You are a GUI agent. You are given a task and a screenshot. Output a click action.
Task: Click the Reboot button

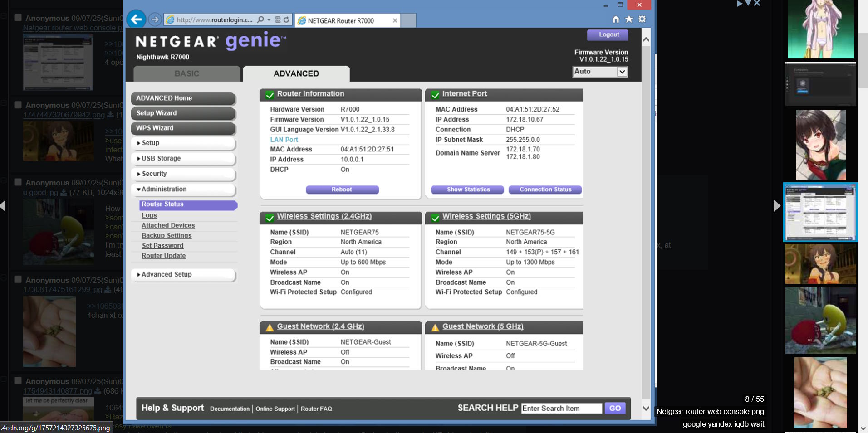pyautogui.click(x=342, y=190)
